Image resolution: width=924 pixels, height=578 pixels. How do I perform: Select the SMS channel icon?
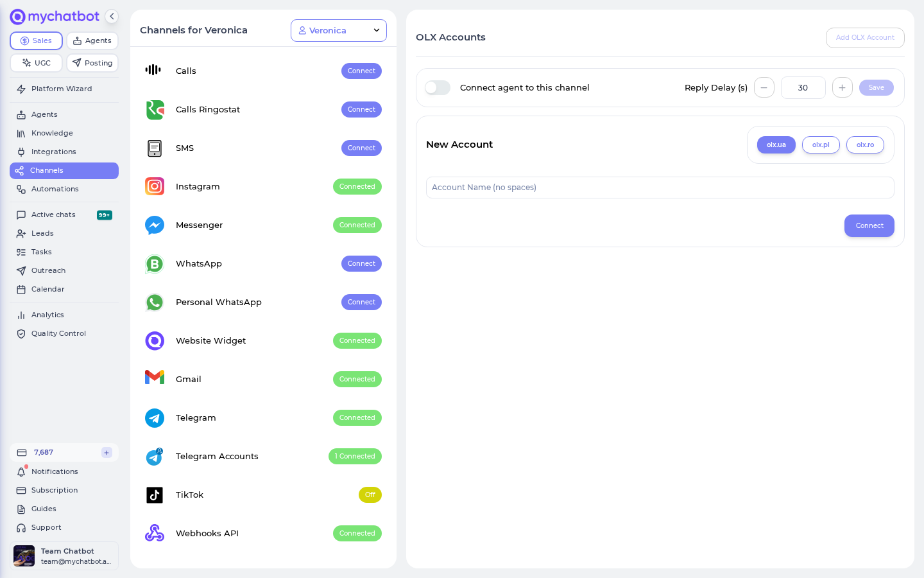(155, 148)
